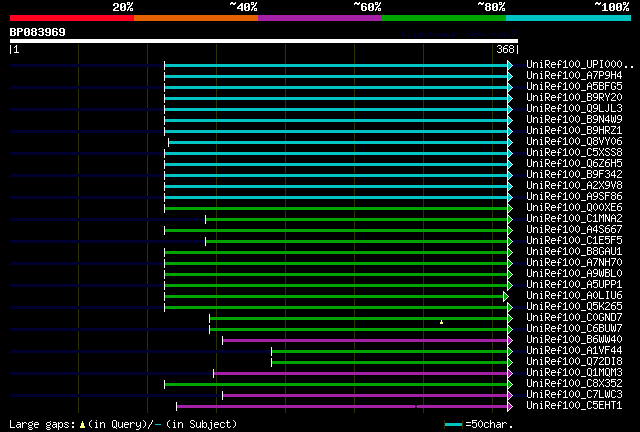Click the BP083969 query label
This screenshot has width=640, height=432.
click(38, 32)
